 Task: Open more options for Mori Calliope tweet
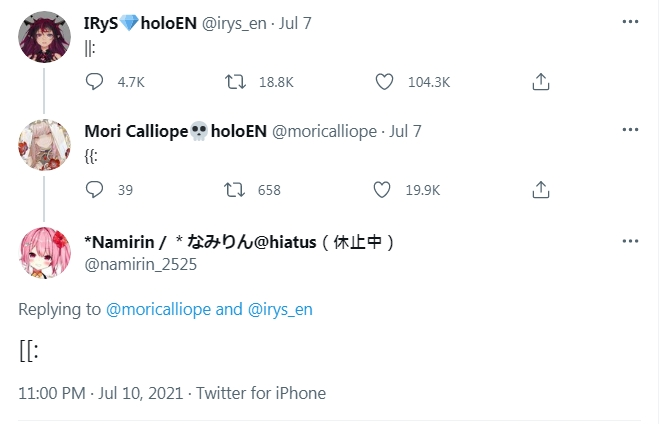pyautogui.click(x=630, y=130)
